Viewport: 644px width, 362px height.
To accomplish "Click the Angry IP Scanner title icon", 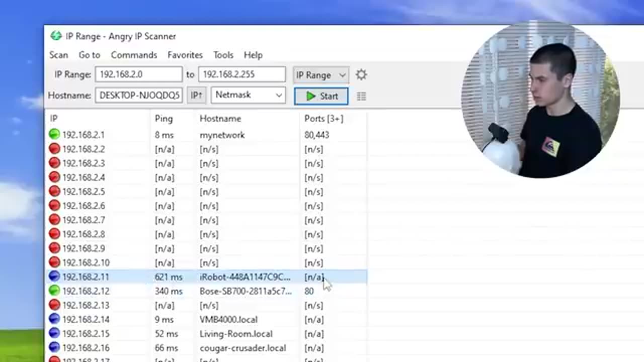I will pyautogui.click(x=56, y=36).
